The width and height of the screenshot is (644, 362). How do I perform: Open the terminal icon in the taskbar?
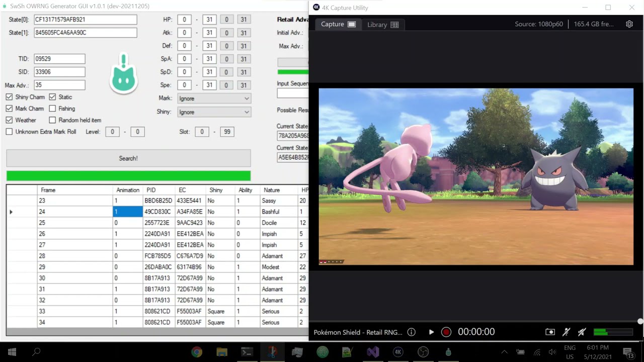tap(247, 352)
